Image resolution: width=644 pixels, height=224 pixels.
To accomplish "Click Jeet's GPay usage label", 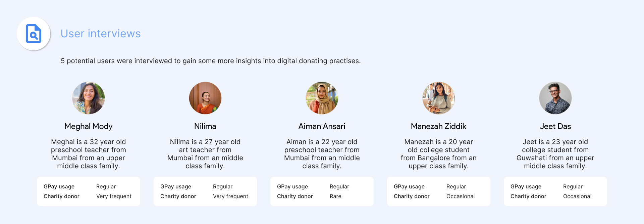I will coord(526,187).
